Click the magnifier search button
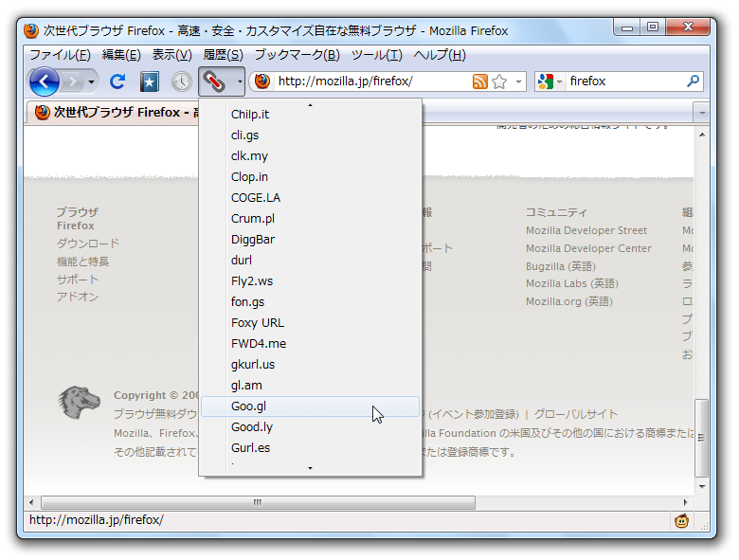Screen dimensions: 739x560 point(693,81)
